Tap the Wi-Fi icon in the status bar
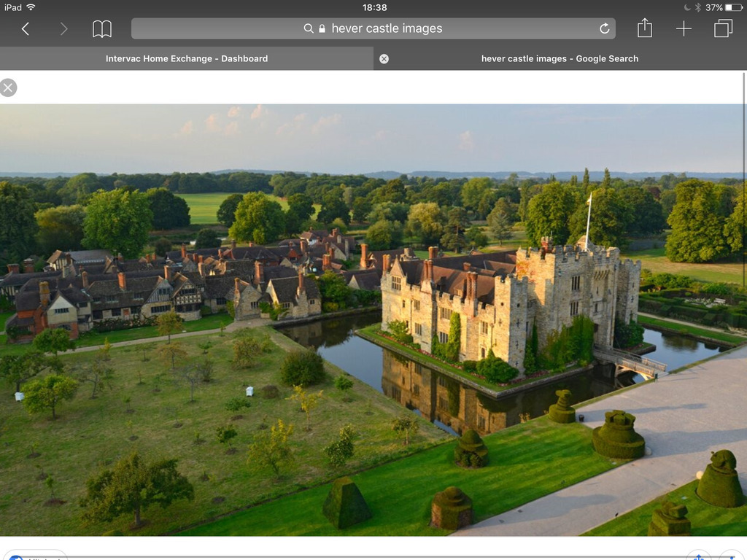This screenshot has width=747, height=560. point(31,7)
